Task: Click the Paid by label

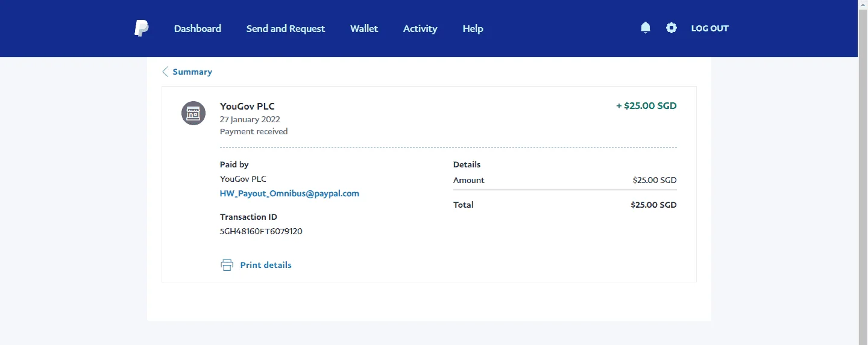Action: [x=234, y=164]
